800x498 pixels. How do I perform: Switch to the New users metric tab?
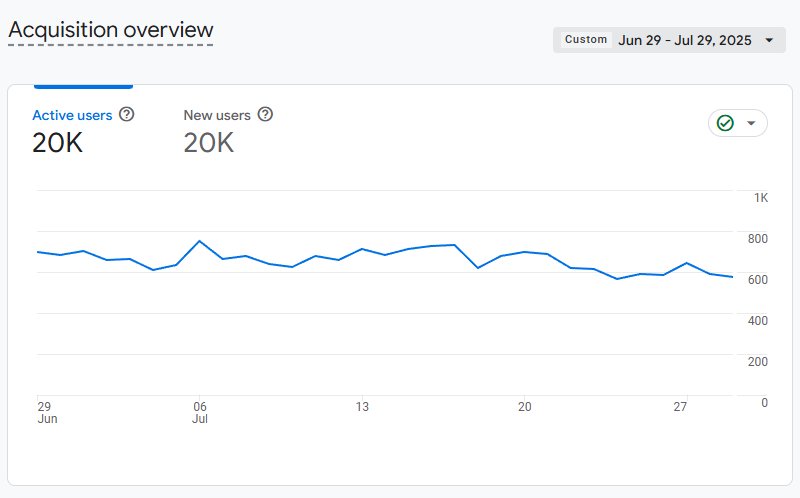(x=217, y=115)
